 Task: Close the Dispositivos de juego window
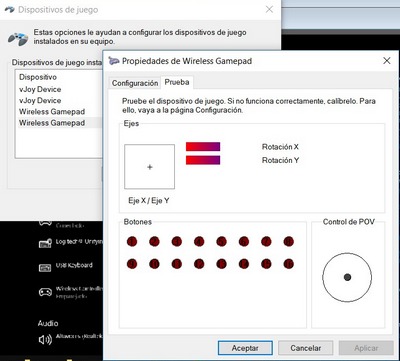click(x=269, y=9)
